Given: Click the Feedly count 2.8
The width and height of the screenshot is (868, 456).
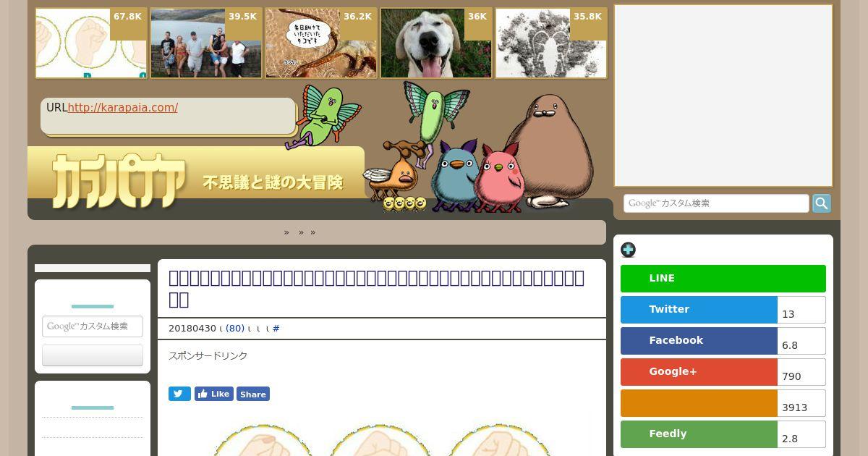Looking at the screenshot, I should (x=801, y=434).
